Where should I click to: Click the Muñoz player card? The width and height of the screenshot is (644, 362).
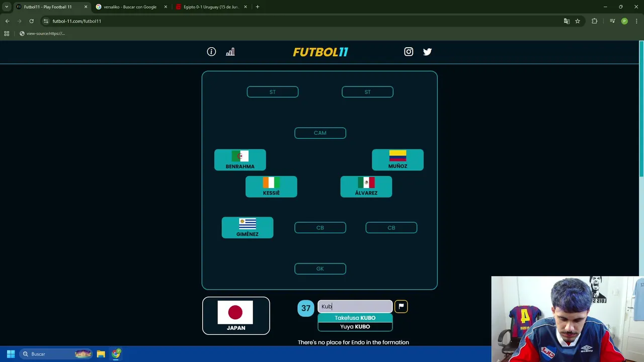pos(397,160)
